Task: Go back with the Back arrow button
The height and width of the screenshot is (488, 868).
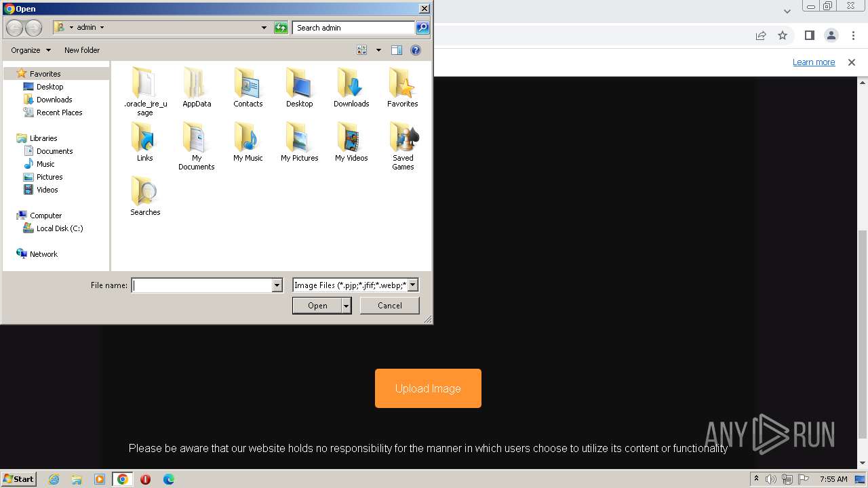Action: pyautogui.click(x=14, y=28)
